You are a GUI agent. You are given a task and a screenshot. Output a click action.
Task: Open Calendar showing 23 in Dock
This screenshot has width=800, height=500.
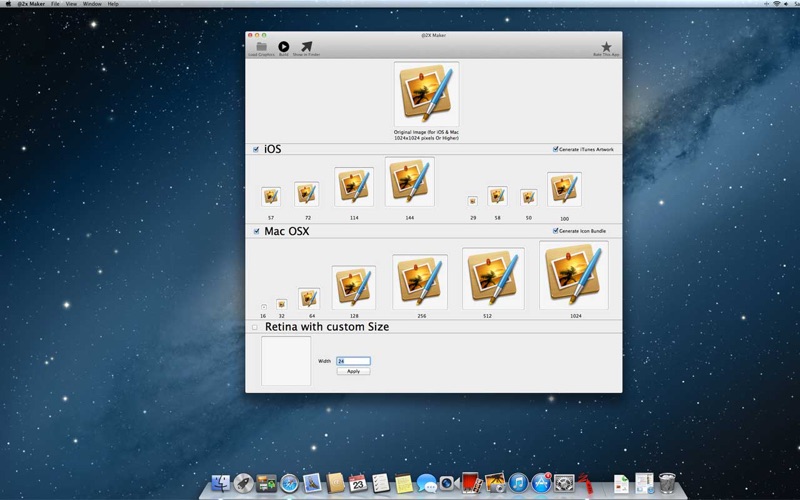pyautogui.click(x=358, y=483)
